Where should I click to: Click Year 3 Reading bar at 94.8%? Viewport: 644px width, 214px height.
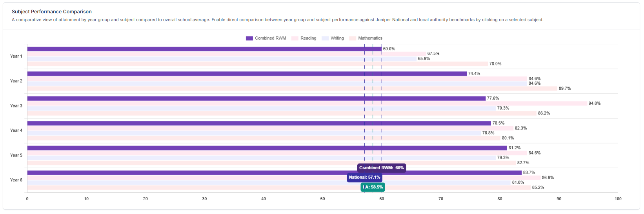click(x=307, y=103)
